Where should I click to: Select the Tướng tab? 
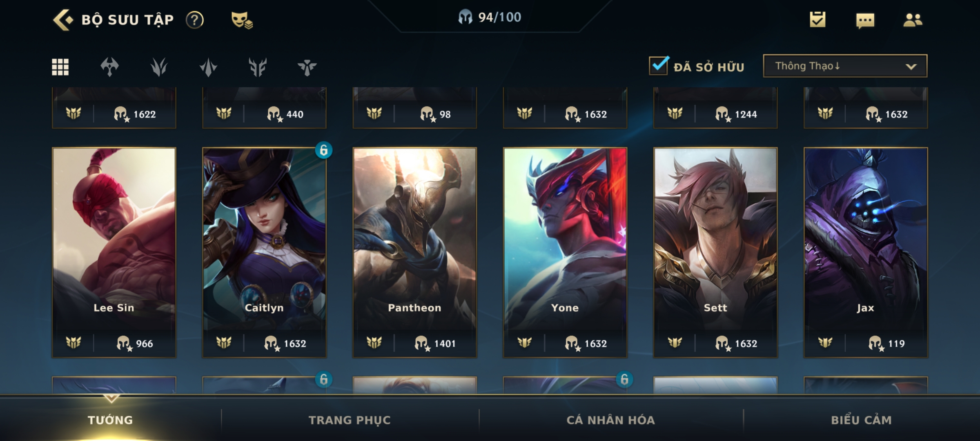[x=110, y=420]
